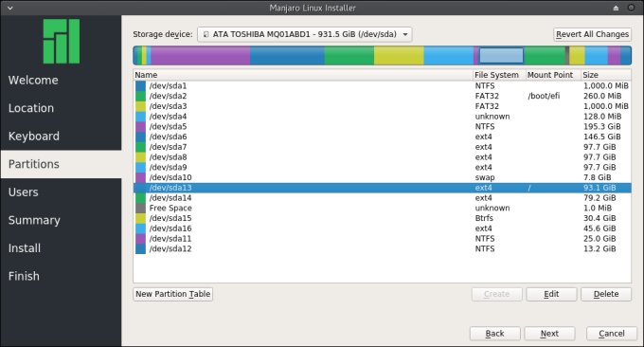This screenshot has height=347, width=644.
Task: Select the /dev/sda13 root partition row
Action: (383, 188)
